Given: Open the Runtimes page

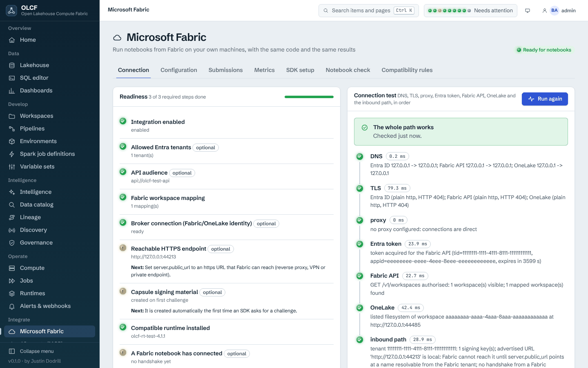Looking at the screenshot, I should click(49, 294).
